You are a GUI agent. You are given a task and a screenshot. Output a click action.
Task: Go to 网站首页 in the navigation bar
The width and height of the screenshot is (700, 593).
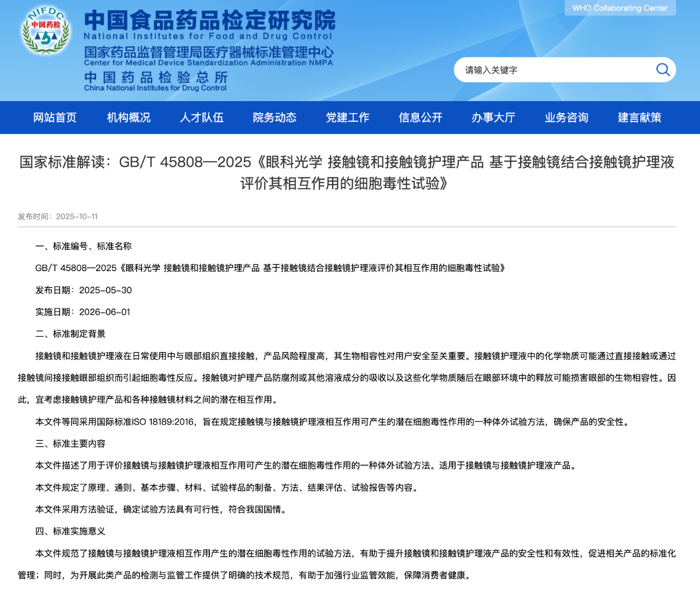(55, 118)
